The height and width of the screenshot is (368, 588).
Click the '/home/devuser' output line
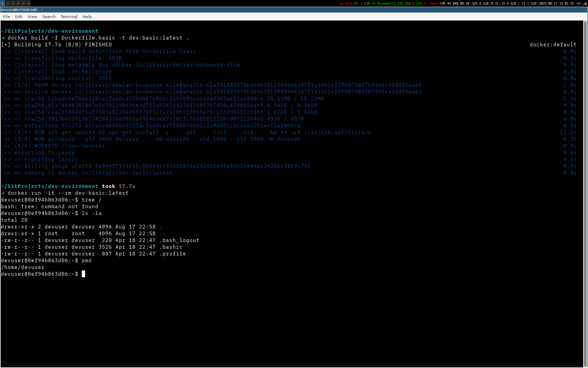[x=23, y=267]
